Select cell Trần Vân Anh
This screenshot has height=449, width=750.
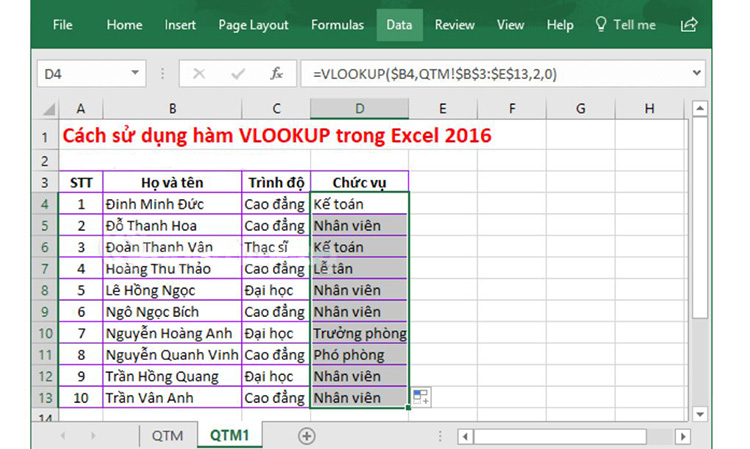pyautogui.click(x=172, y=398)
